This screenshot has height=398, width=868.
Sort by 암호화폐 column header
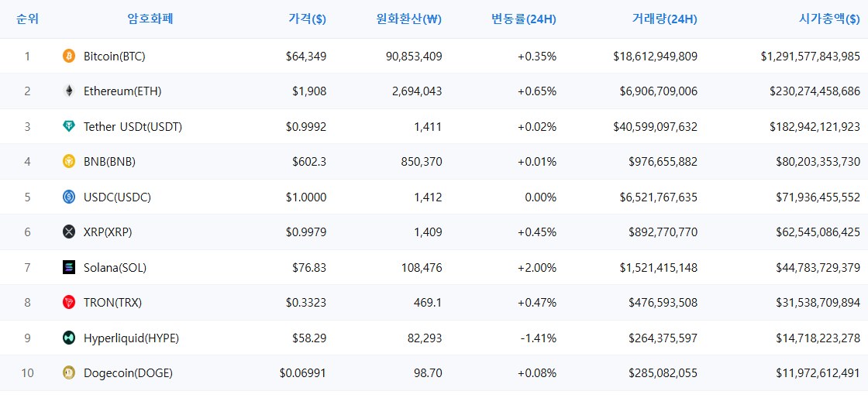(x=150, y=19)
